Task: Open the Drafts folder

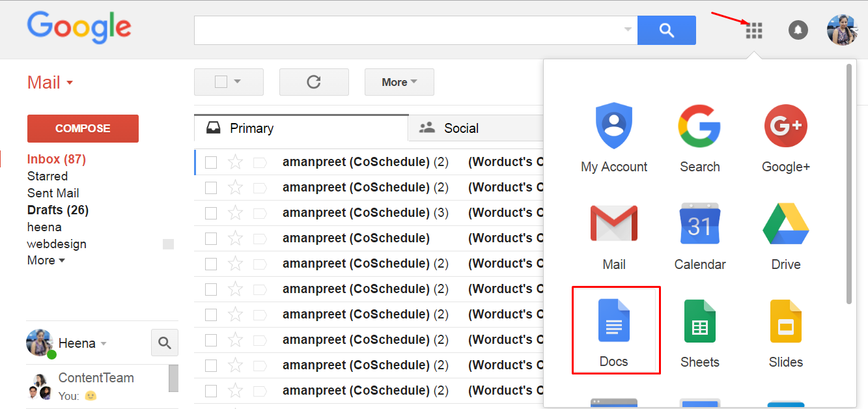Action: pyautogui.click(x=57, y=210)
